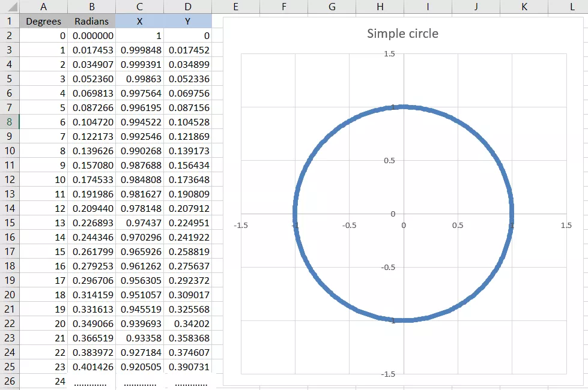Select cell with value 0.994522

(139, 122)
